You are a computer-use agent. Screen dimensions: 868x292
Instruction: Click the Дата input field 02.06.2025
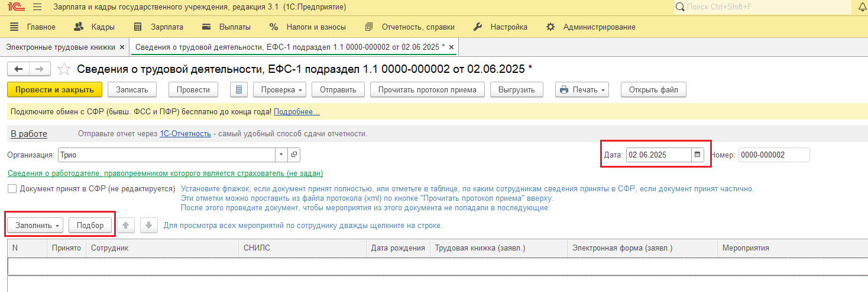(x=659, y=155)
